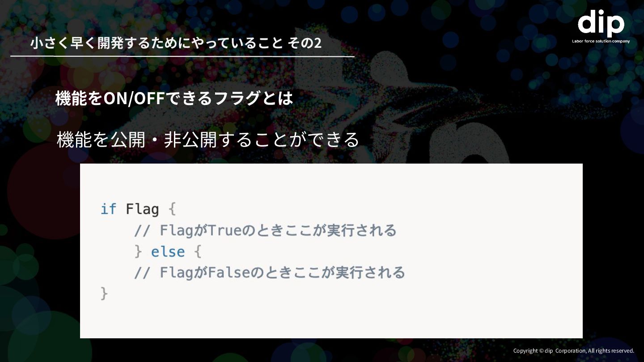Click the subtitle 機能を公開・非公開することができる
Viewport: 644px width, 362px height.
point(208,139)
